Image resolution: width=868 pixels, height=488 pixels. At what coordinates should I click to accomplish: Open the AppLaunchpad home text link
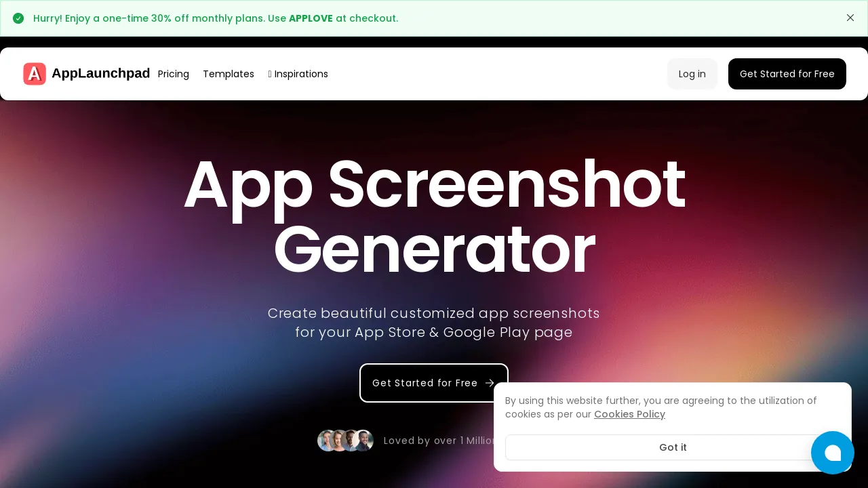100,73
